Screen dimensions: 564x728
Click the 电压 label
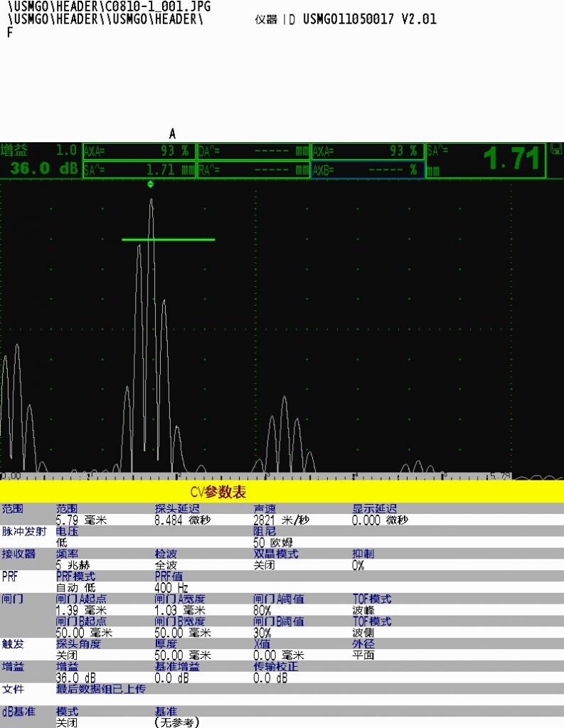tap(67, 531)
